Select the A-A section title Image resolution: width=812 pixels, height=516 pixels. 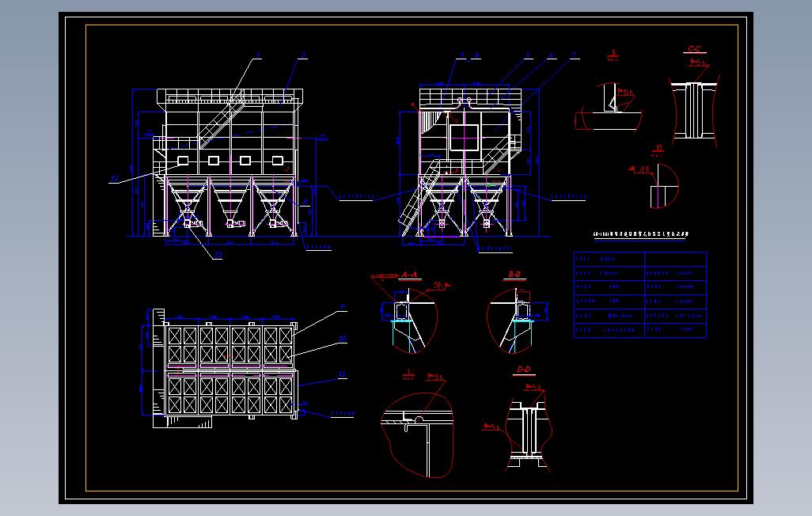(410, 275)
